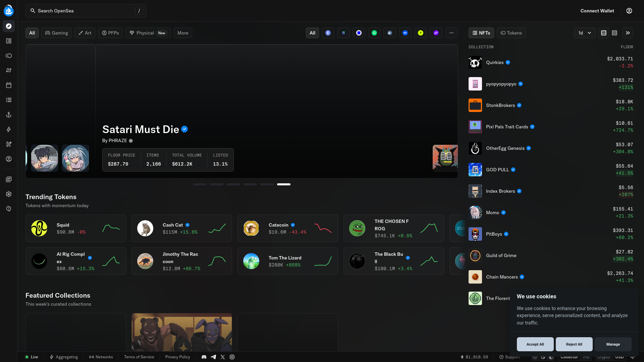Click the Search OpenSea field
This screenshot has width=644, height=362.
[86, 11]
